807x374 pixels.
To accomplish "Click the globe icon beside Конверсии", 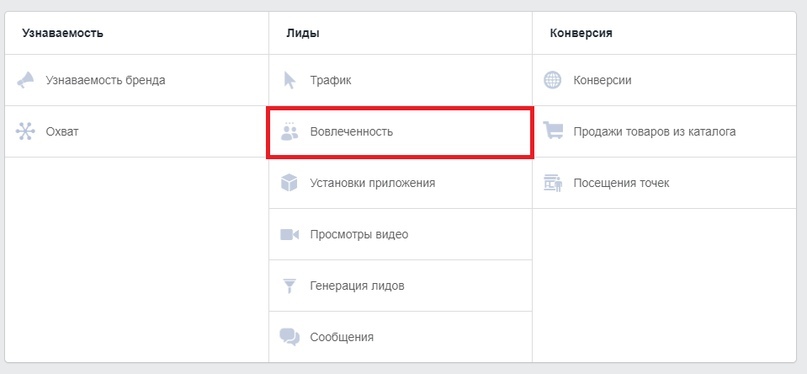I will click(x=553, y=80).
